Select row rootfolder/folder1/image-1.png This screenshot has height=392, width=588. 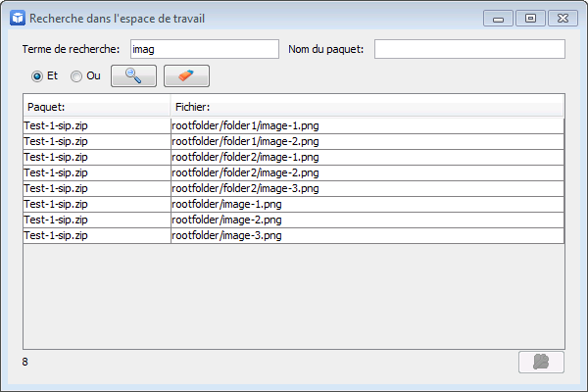(x=294, y=125)
